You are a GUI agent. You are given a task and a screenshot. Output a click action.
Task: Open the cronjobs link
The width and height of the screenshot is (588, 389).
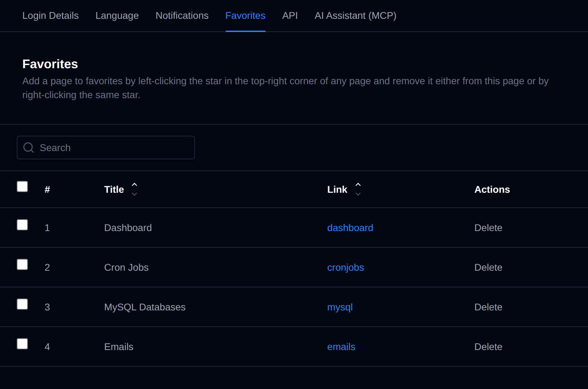pyautogui.click(x=346, y=268)
